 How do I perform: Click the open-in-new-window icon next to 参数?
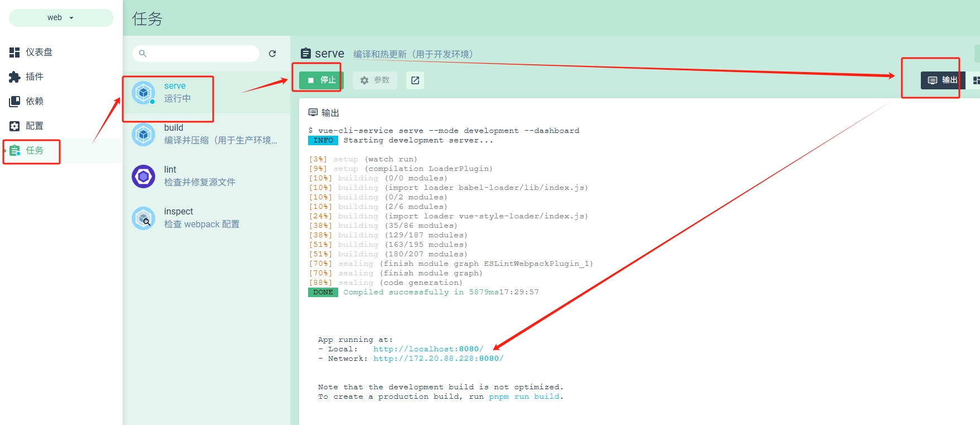[415, 80]
